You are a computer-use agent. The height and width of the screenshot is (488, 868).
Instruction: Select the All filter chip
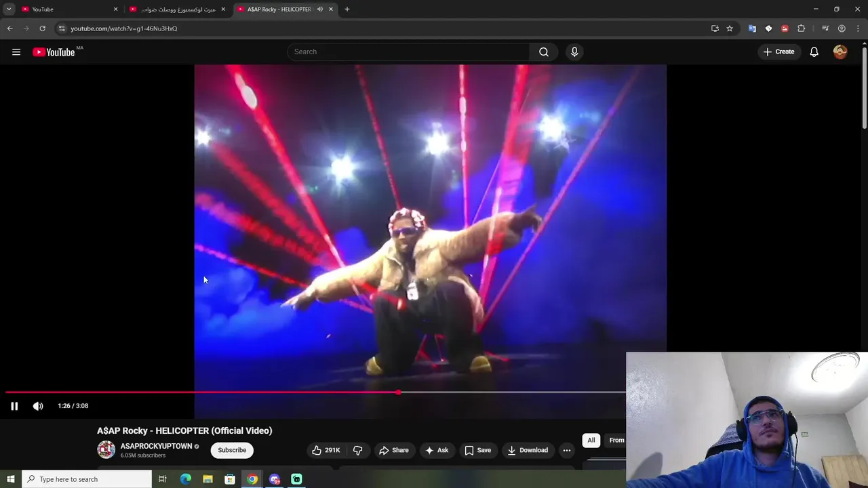click(591, 441)
